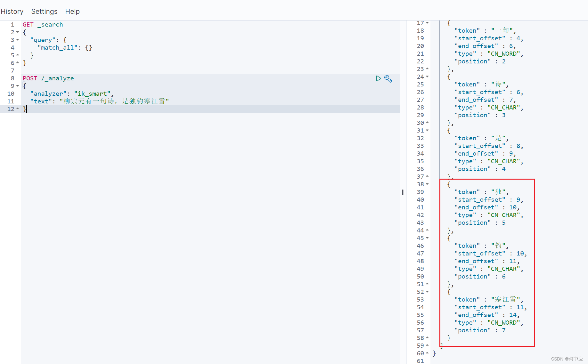Viewport: 588px width, 364px height.
Task: Toggle the fold marker at output line 58
Action: coord(427,338)
